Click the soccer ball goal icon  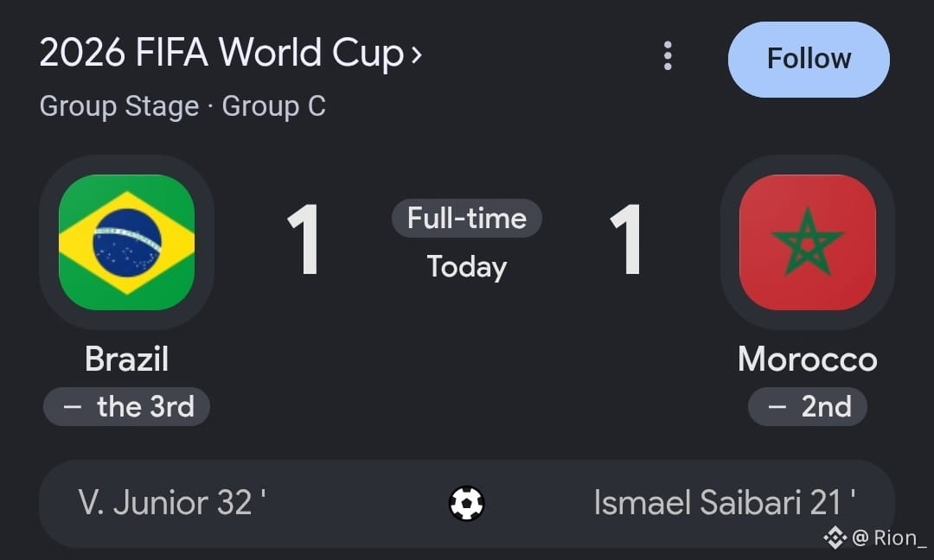coord(466,504)
